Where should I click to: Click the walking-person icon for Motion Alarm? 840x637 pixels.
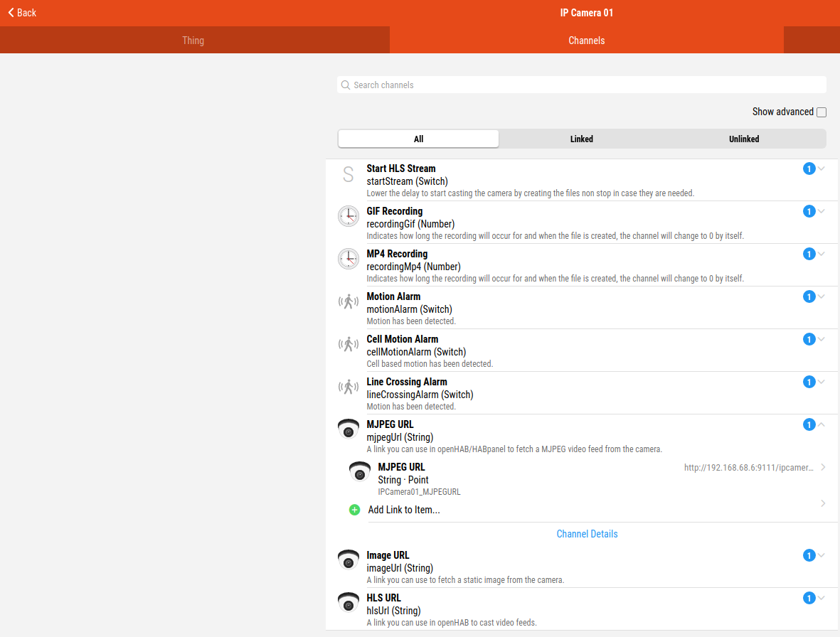tap(349, 302)
